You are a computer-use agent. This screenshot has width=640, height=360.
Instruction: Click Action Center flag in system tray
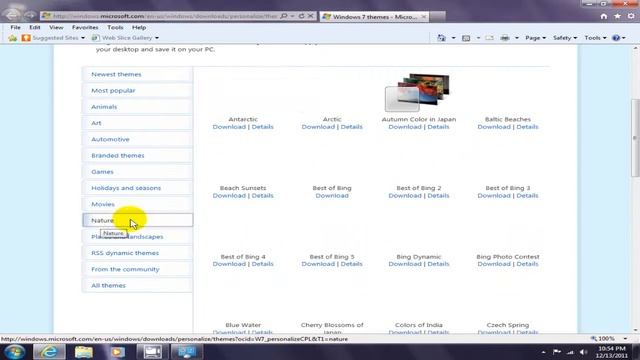click(557, 351)
